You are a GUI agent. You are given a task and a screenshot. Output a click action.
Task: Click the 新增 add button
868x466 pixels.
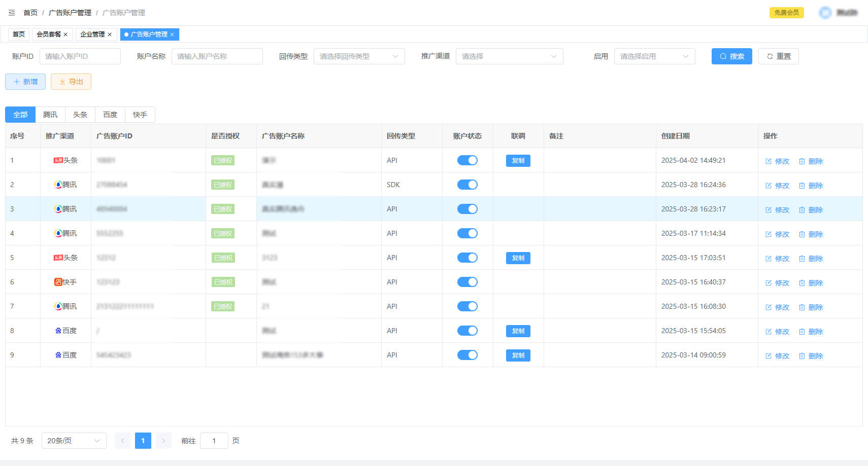click(25, 82)
